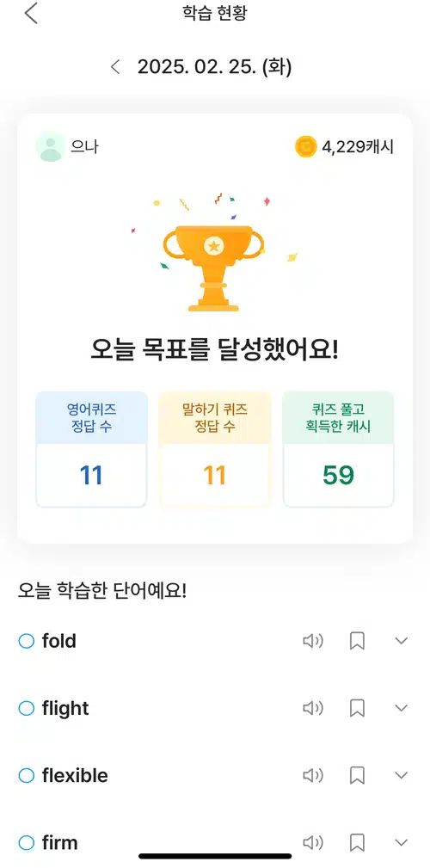
Task: Play pronunciation audio for flight
Action: pos(313,708)
